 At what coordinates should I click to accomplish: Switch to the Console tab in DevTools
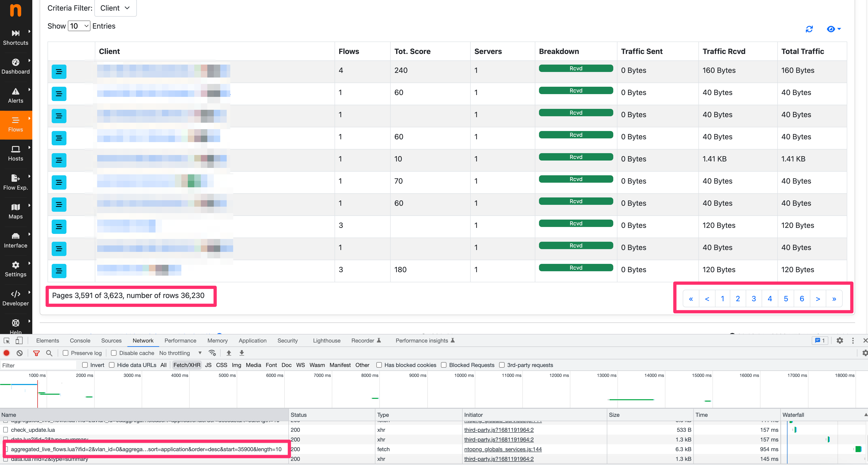pos(80,340)
